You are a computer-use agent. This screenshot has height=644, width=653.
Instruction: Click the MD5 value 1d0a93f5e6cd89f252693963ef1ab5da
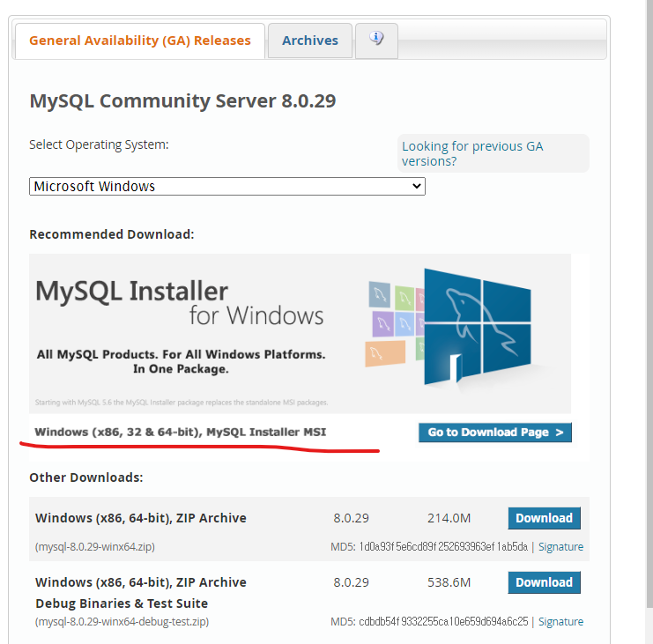(443, 546)
